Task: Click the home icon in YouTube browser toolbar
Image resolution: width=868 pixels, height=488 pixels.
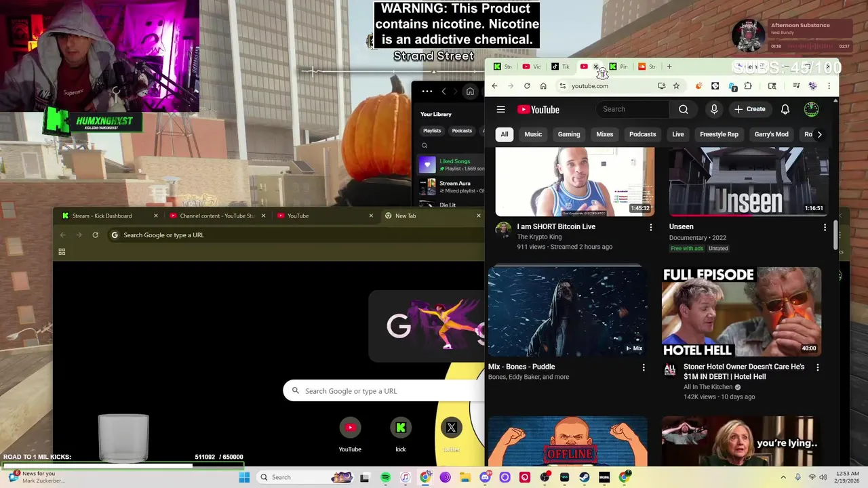Action: [x=543, y=86]
